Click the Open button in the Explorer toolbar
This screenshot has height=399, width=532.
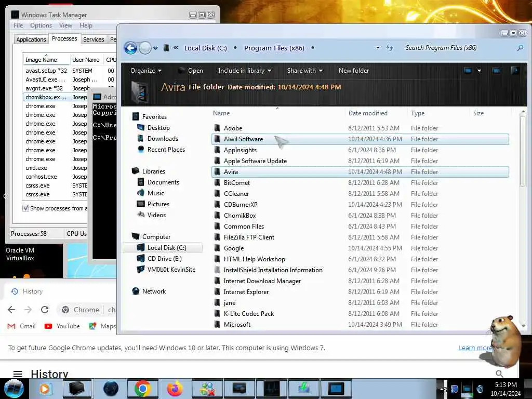click(191, 71)
